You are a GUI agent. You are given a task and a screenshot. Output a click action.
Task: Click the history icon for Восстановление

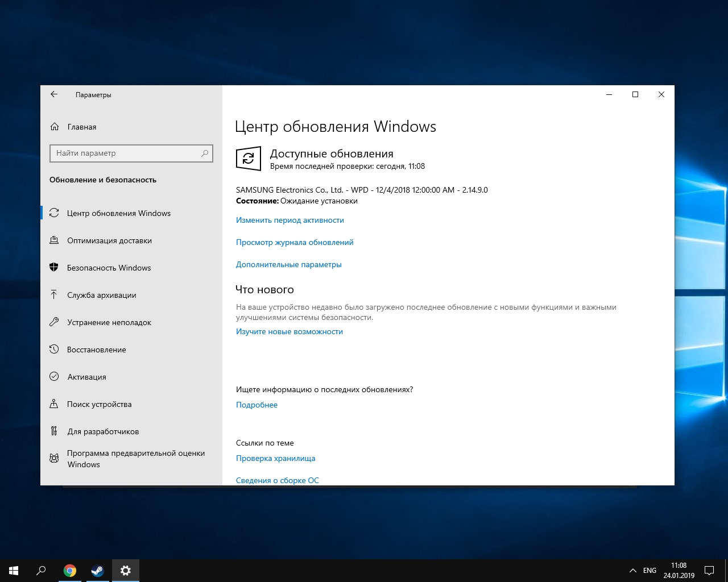click(x=54, y=349)
